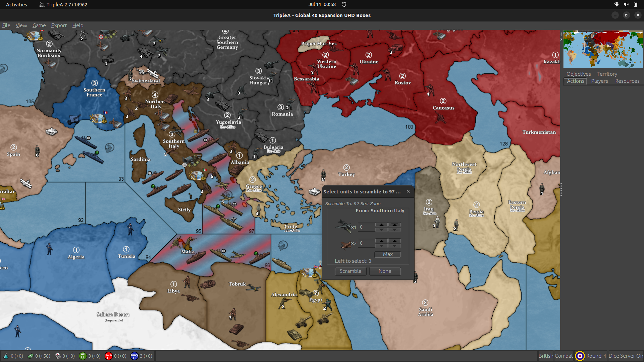Increase tactical bomber x1 count by one
644x362 pixels.
(x=381, y=225)
